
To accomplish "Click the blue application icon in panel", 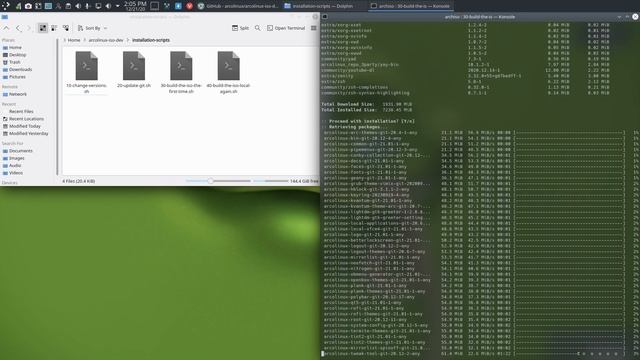I will point(178,6).
